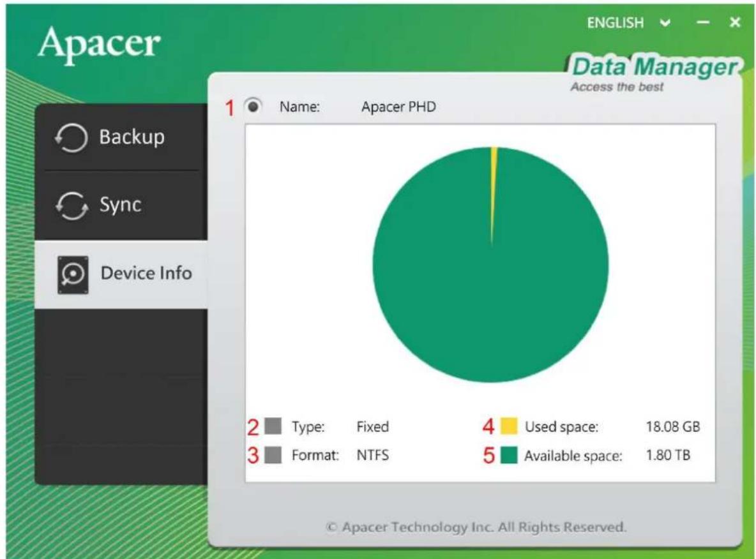
Task: Click the 'Available space:' label
Action: (x=573, y=456)
